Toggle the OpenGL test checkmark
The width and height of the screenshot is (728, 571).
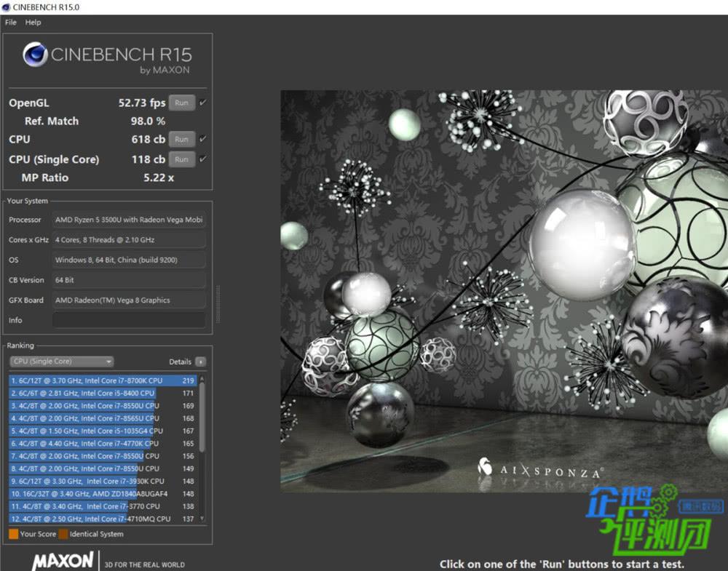(x=202, y=103)
